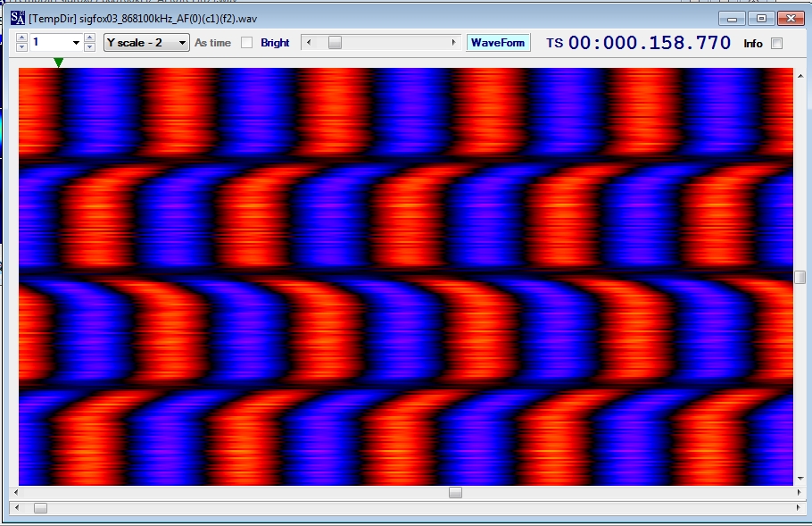
Task: Click the upper horizontal scrollbar thumb
Action: click(455, 492)
